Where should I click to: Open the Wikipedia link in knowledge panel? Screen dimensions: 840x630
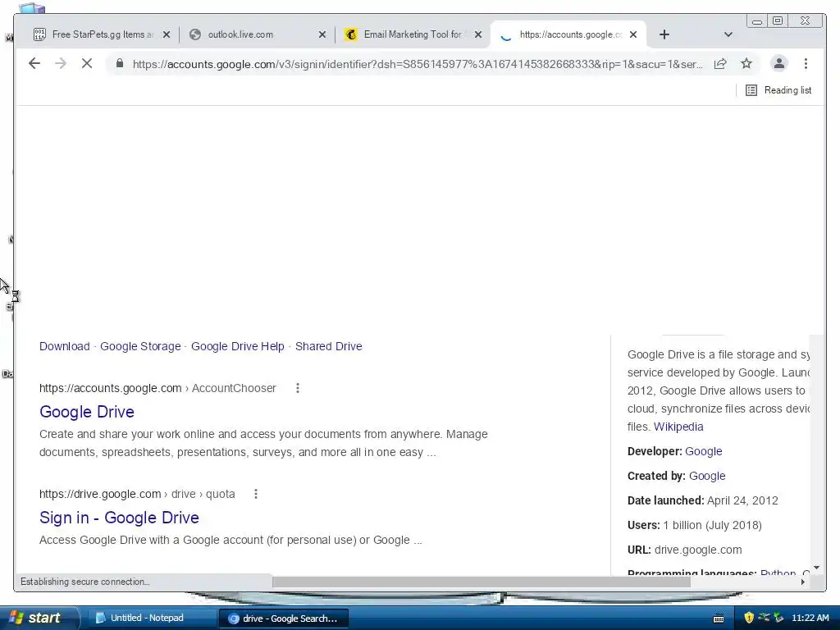pos(678,427)
